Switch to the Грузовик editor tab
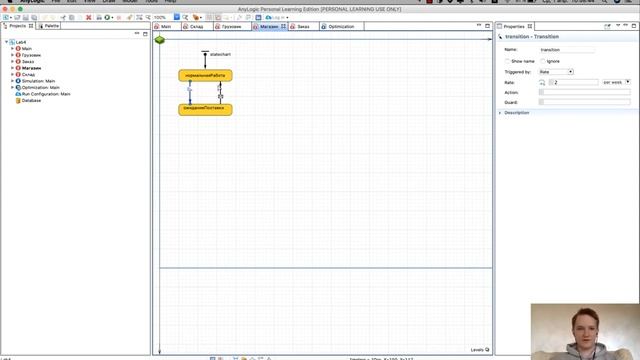Viewport: 640px width, 360px height. click(232, 27)
